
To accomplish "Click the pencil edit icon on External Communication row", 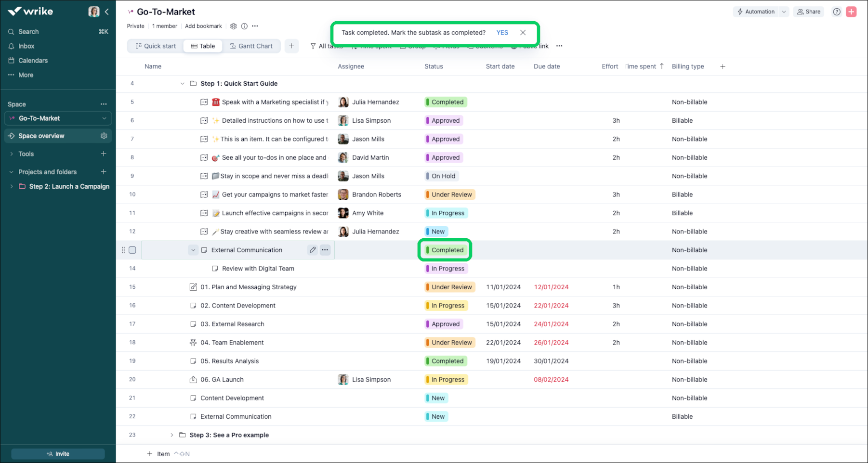I will (x=313, y=250).
